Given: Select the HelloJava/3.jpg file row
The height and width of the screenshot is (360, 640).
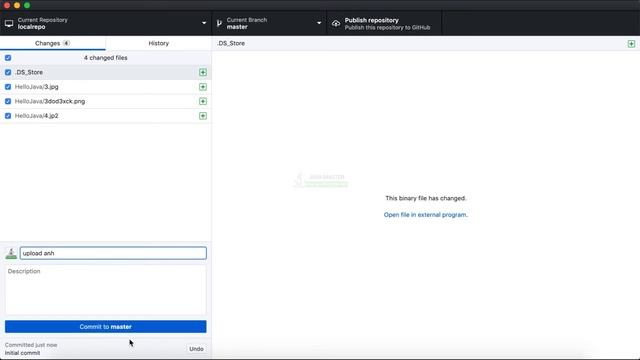Looking at the screenshot, I should (x=106, y=87).
